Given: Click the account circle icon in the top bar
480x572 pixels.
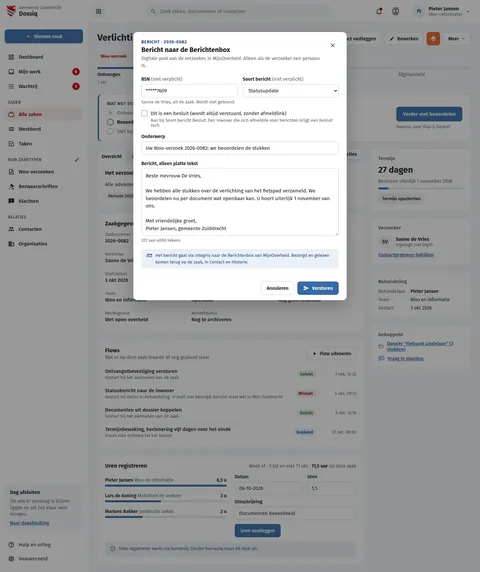Looking at the screenshot, I should (x=395, y=11).
